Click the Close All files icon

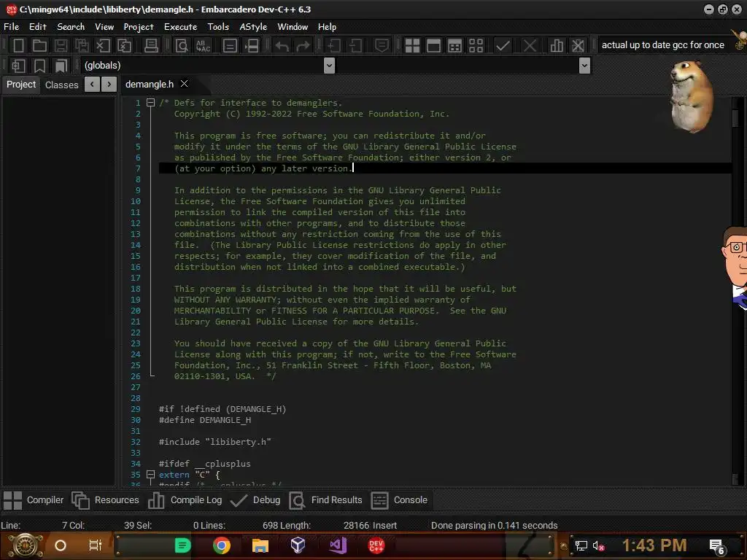(x=124, y=46)
